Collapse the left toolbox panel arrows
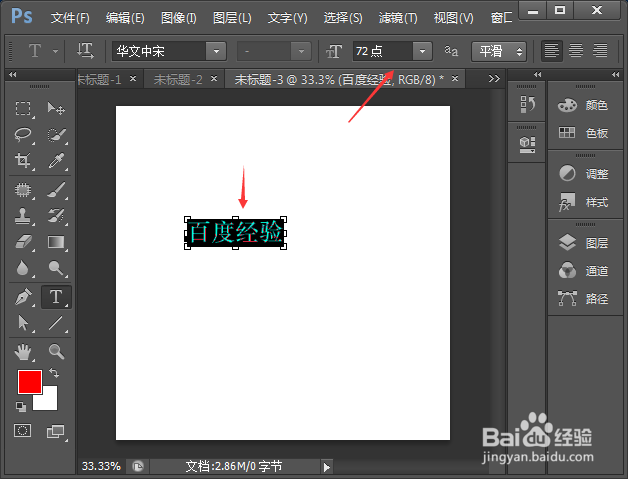 point(12,74)
